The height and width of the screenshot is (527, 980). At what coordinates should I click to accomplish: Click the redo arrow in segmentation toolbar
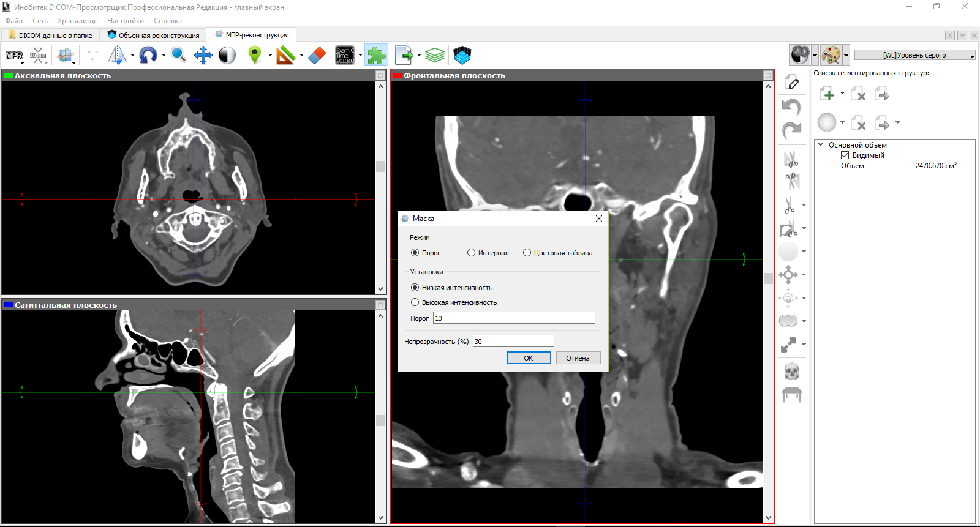click(791, 130)
